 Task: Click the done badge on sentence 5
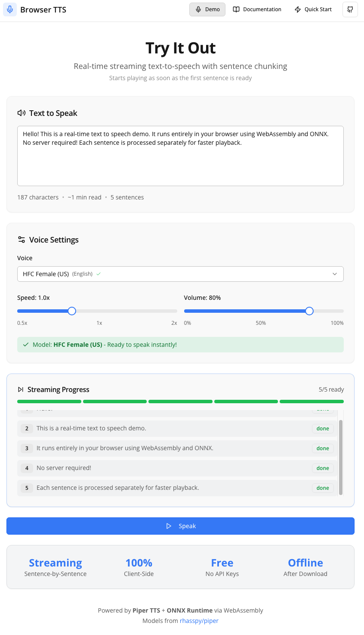[x=323, y=488]
